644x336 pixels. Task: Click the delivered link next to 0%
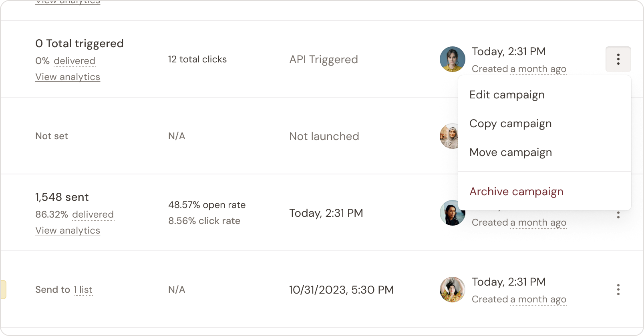click(x=74, y=61)
